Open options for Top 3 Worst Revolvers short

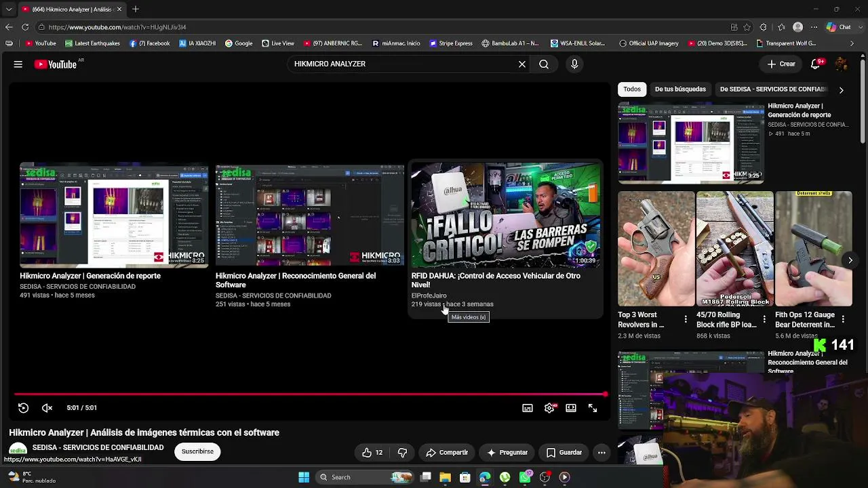click(x=686, y=319)
